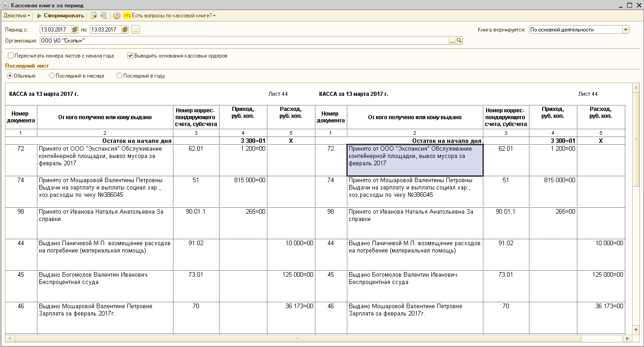644x347 pixels.
Task: Click the horizontal scrollbar right arrow
Action: click(x=628, y=339)
